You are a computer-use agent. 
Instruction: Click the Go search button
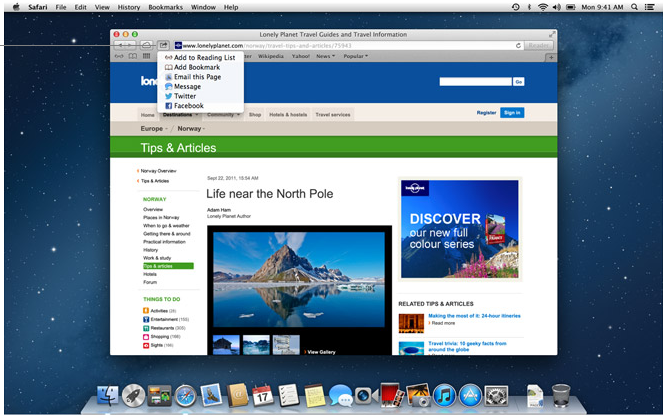click(x=518, y=82)
